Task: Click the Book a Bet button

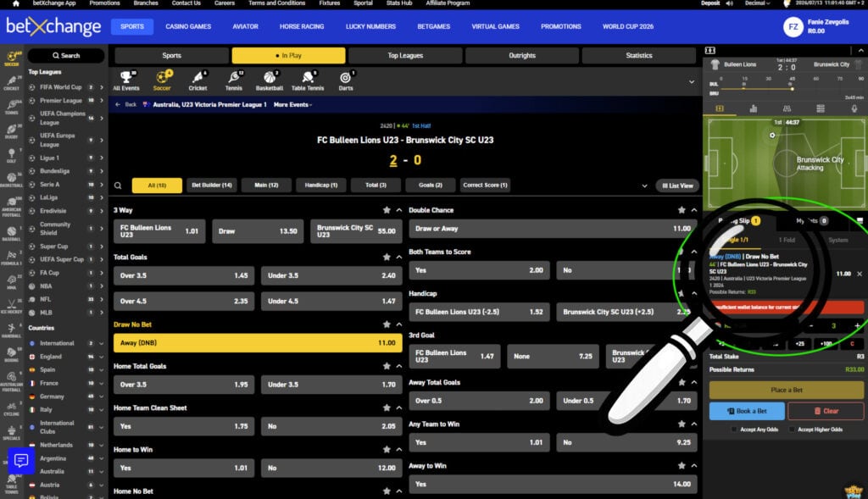Action: (747, 411)
